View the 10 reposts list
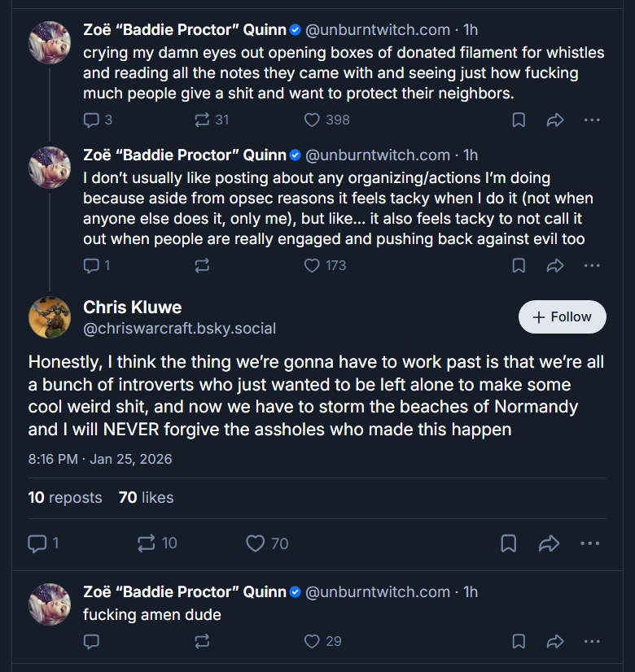 [x=65, y=498]
